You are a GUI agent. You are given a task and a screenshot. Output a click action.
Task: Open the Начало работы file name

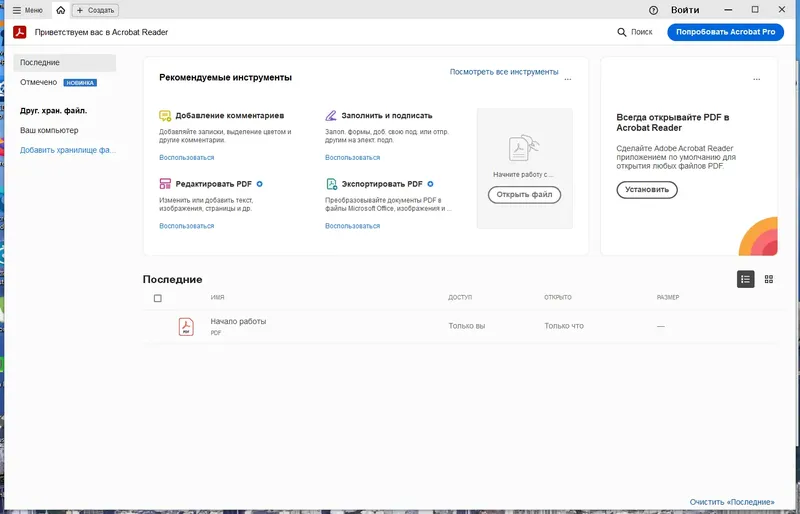point(238,322)
